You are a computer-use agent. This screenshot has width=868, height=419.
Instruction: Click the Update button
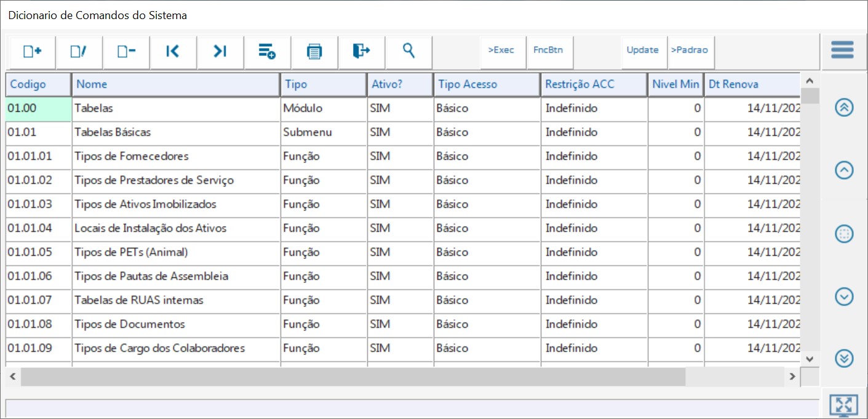pos(643,50)
